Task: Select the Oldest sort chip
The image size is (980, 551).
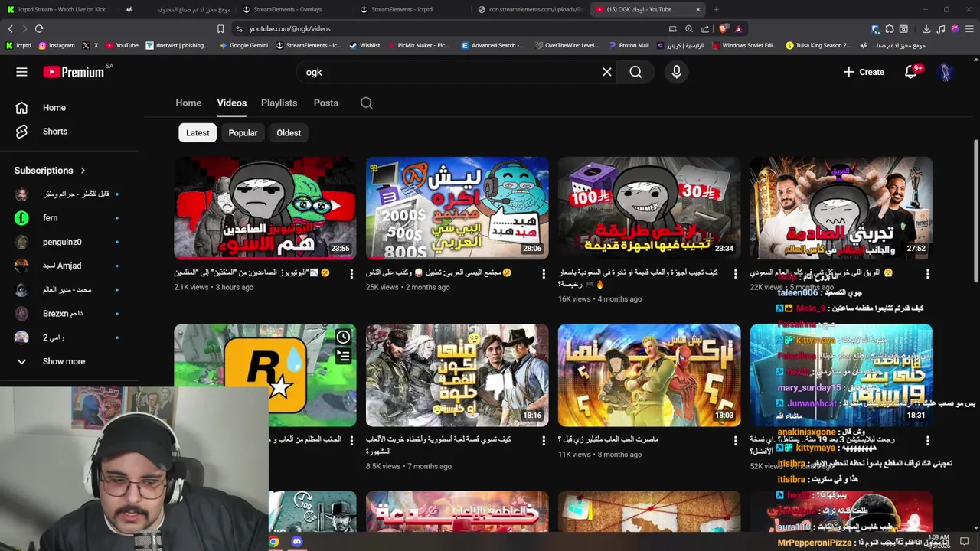Action: pyautogui.click(x=289, y=133)
